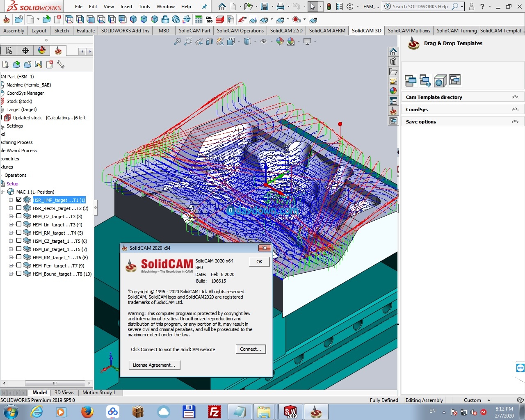Viewport: 525px width, 420px height.
Task: Click the first Drag & Drop template icon
Action: [x=411, y=80]
